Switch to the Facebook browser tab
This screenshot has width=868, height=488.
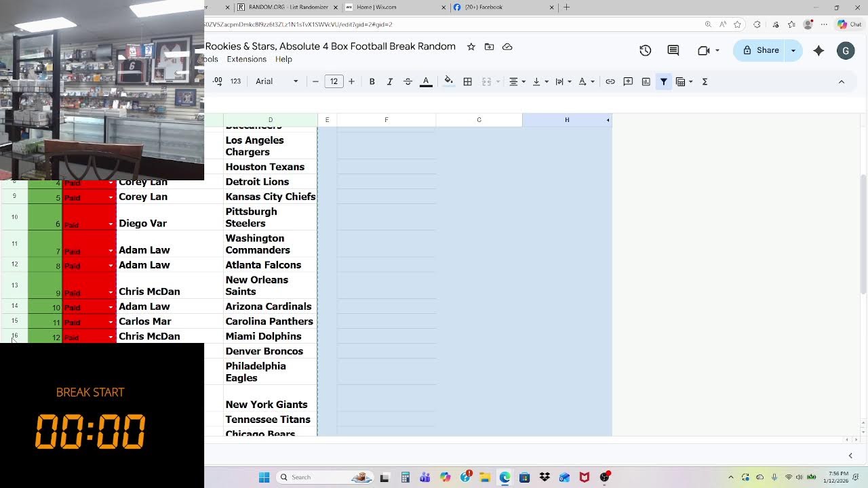click(x=503, y=7)
